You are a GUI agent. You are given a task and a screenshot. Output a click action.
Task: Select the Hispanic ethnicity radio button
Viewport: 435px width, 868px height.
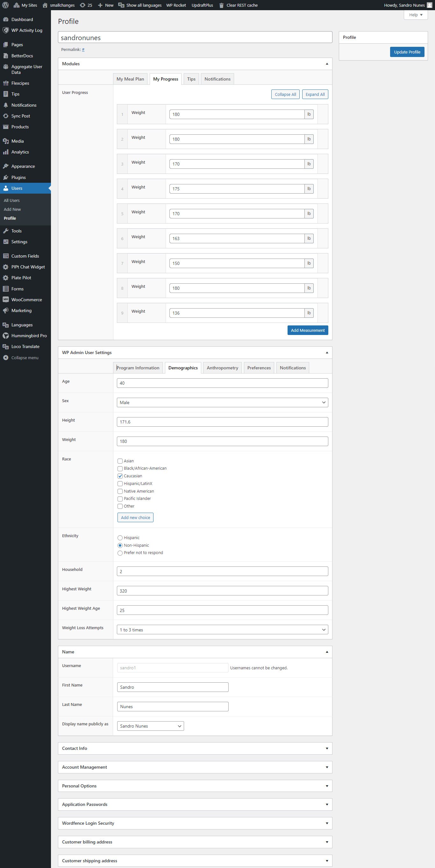point(120,538)
